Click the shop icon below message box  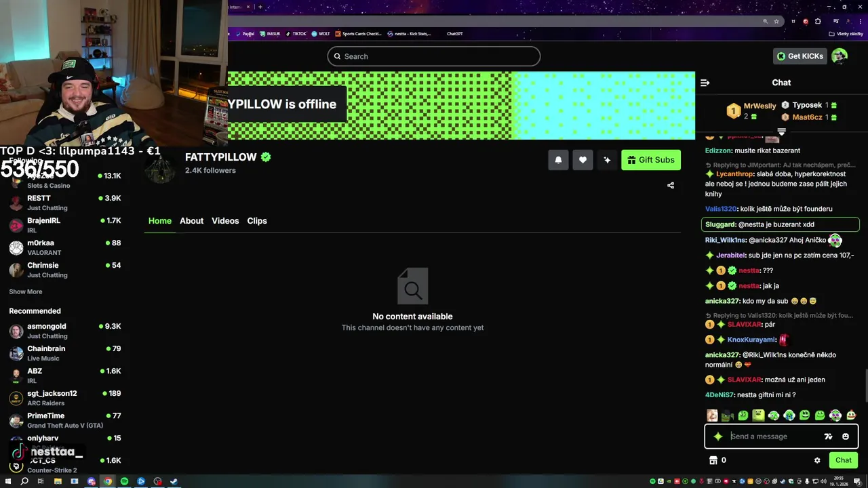click(713, 460)
